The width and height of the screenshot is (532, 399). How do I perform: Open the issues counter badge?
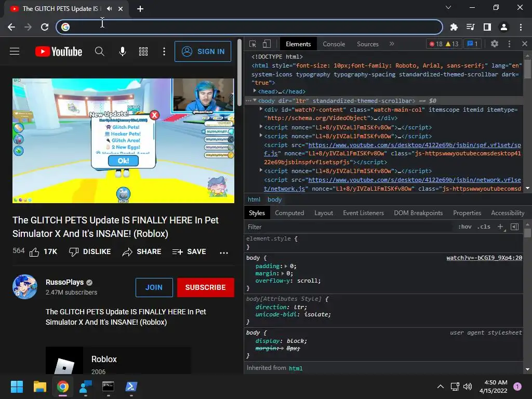(472, 44)
